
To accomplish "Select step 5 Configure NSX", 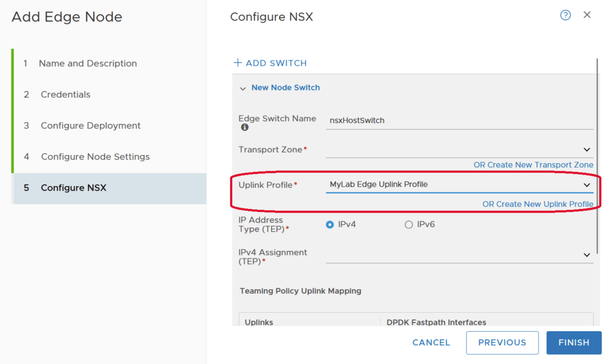I will 73,188.
